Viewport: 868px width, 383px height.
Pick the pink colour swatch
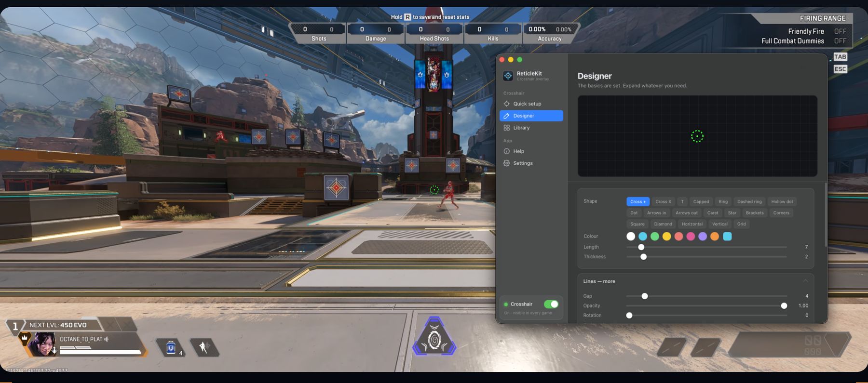[x=691, y=236]
